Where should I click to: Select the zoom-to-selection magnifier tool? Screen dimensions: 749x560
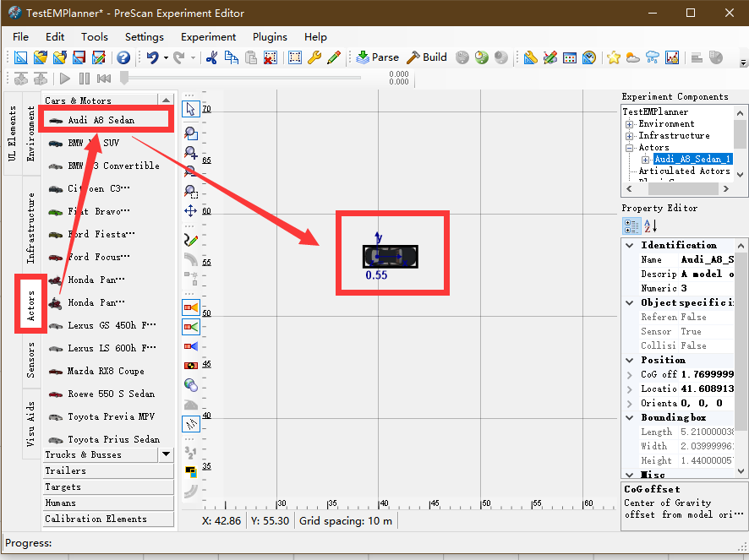tap(190, 192)
